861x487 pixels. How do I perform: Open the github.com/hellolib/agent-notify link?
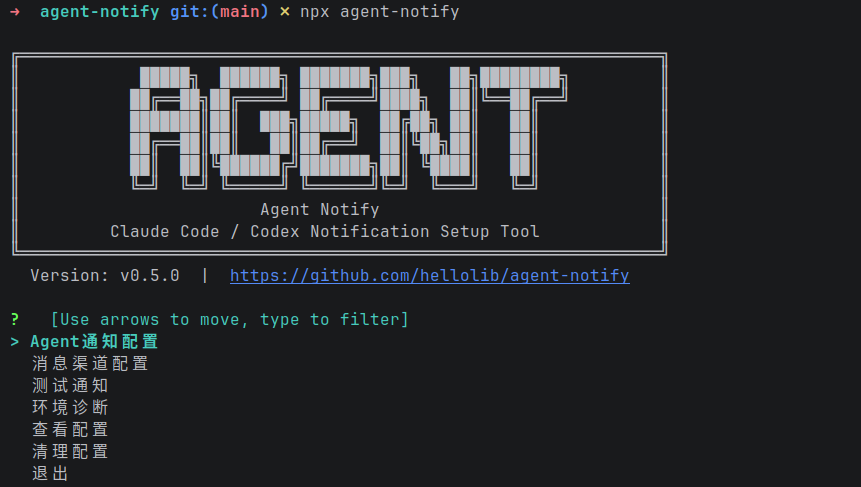[x=429, y=275]
